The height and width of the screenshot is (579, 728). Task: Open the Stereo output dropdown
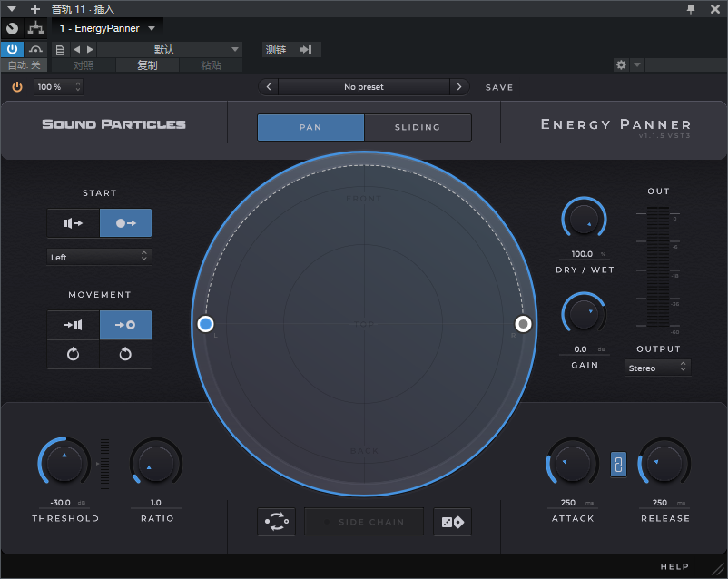point(658,368)
